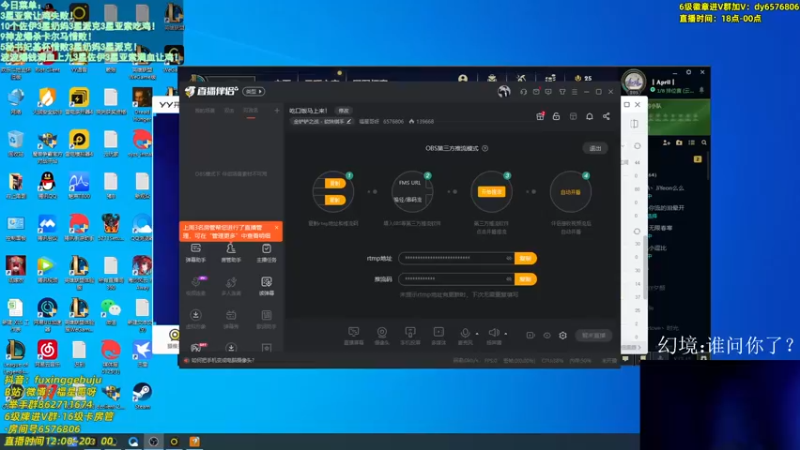The height and width of the screenshot is (450, 800).
Task: Open the help icon beside OBS第三方推流模式
Action: tap(485, 148)
